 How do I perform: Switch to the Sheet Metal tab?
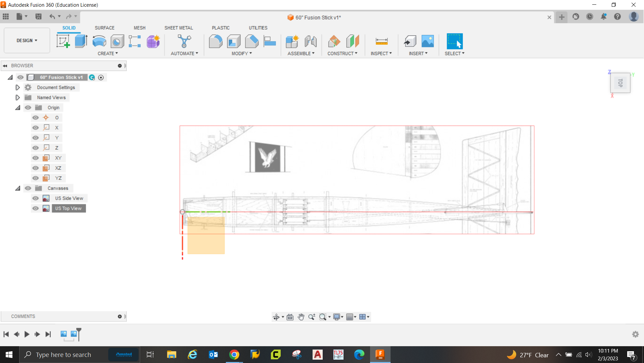pyautogui.click(x=178, y=28)
